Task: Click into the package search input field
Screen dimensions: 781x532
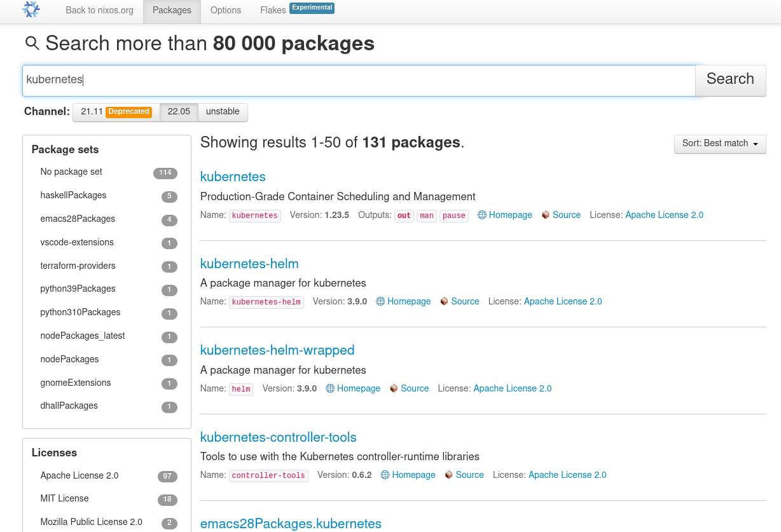Action: coord(359,80)
